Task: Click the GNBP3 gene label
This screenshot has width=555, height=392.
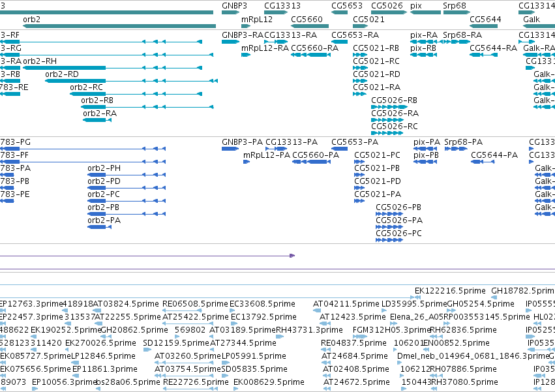Action: tap(234, 6)
